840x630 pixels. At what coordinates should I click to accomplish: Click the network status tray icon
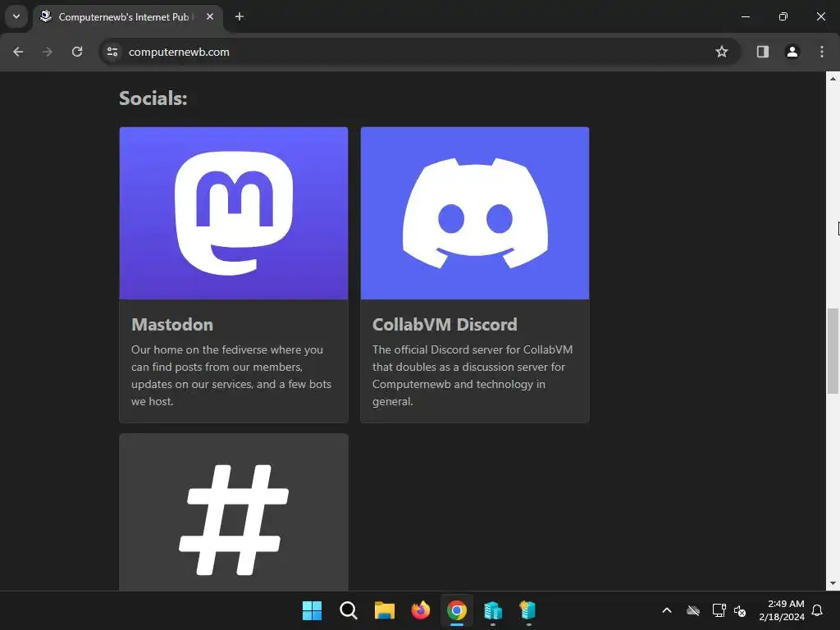[x=719, y=610]
